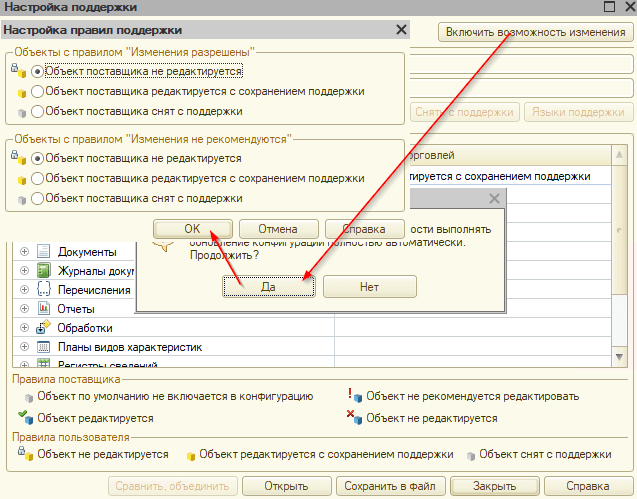Open 'Языки поддержки' button
The height and width of the screenshot is (499, 637).
coord(578,112)
